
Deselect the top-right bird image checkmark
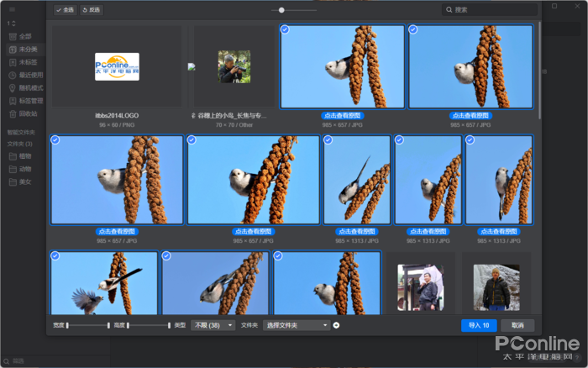coord(413,29)
